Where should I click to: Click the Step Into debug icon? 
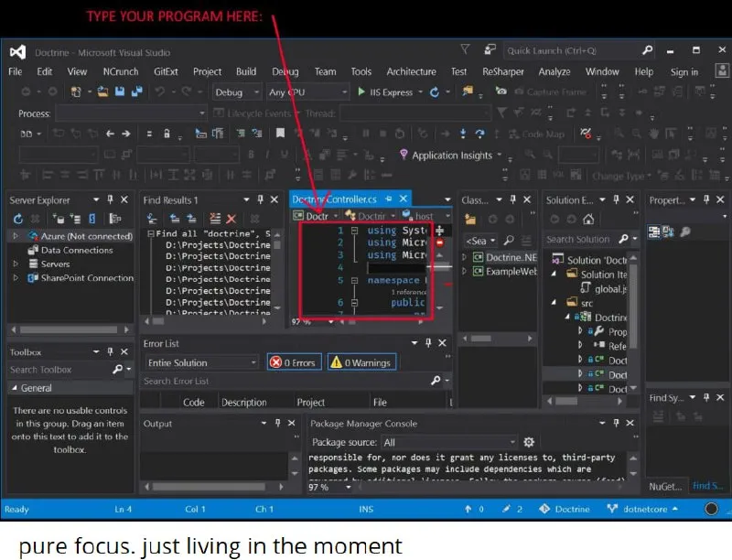point(463,134)
